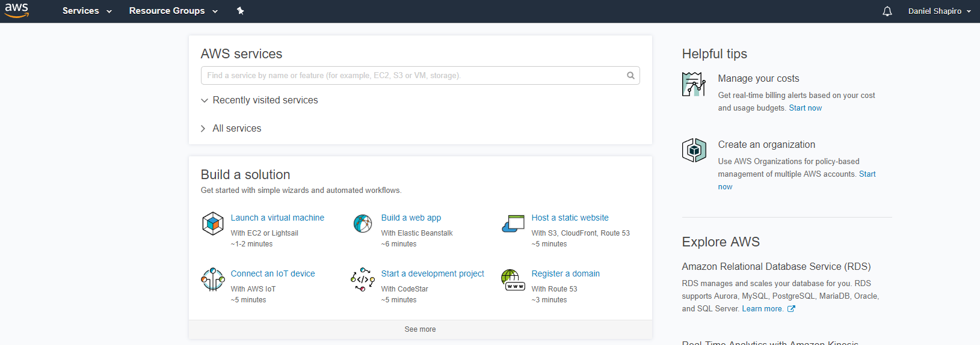Screen dimensions: 980x345
Task: Click the development project code icon
Action: point(363,279)
